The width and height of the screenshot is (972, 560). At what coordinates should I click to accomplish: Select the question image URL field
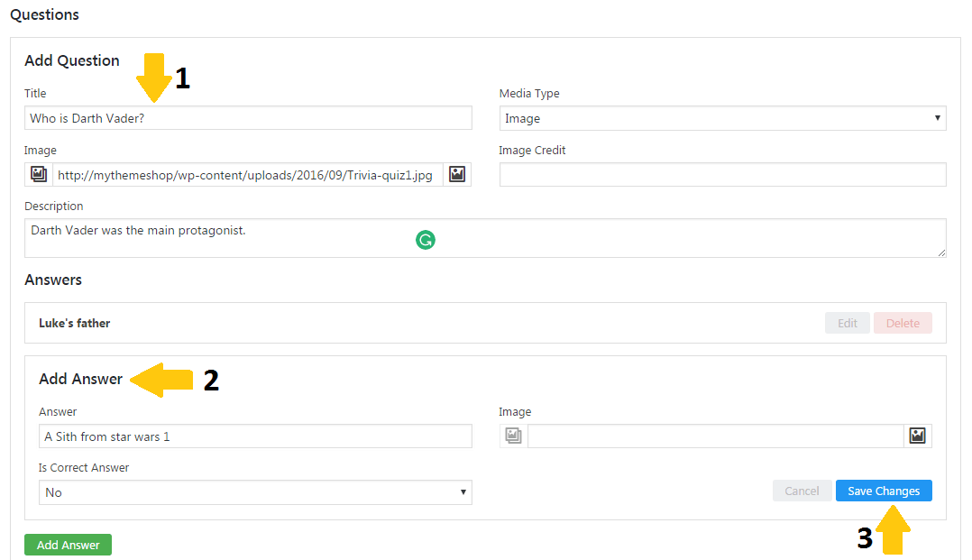click(x=248, y=174)
